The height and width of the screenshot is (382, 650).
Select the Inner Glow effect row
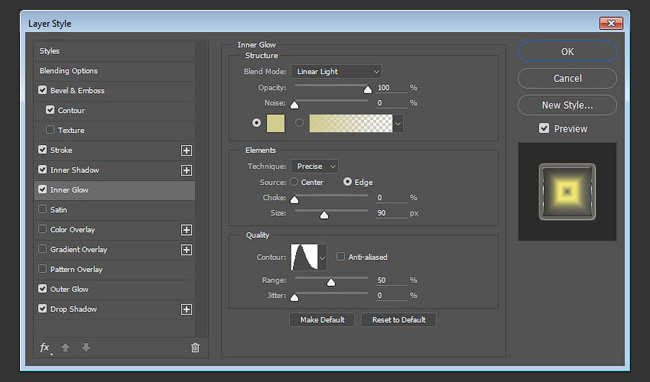click(x=114, y=190)
